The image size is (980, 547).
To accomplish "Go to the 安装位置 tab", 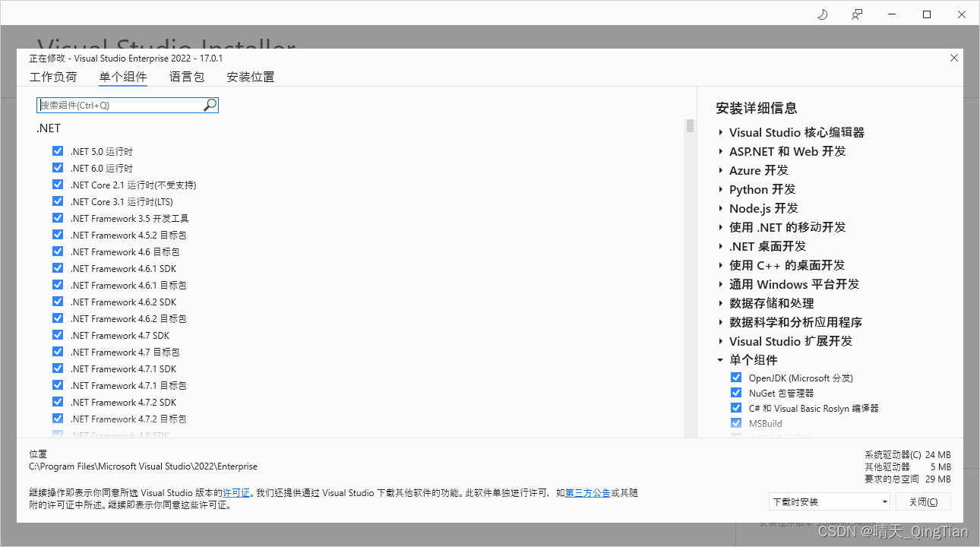I will tap(251, 77).
